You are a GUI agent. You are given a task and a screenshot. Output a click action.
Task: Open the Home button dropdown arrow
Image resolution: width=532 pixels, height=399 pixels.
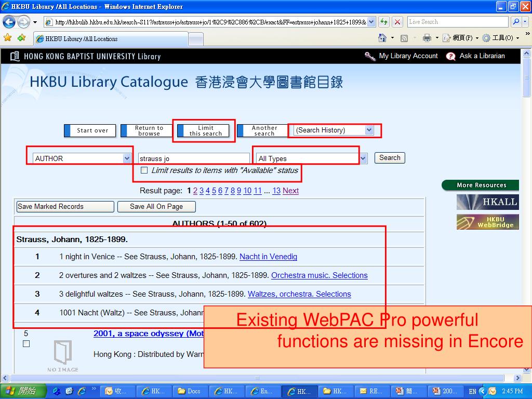(x=393, y=38)
